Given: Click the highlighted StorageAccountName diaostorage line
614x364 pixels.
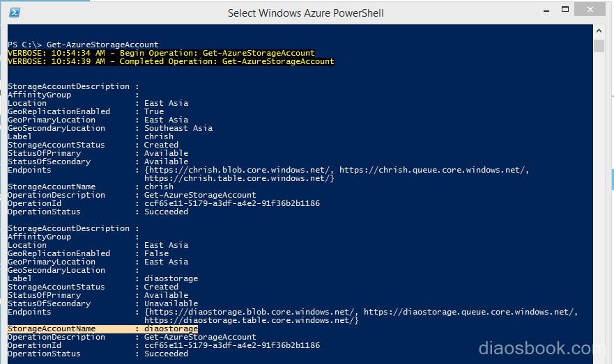Looking at the screenshot, I should (102, 329).
